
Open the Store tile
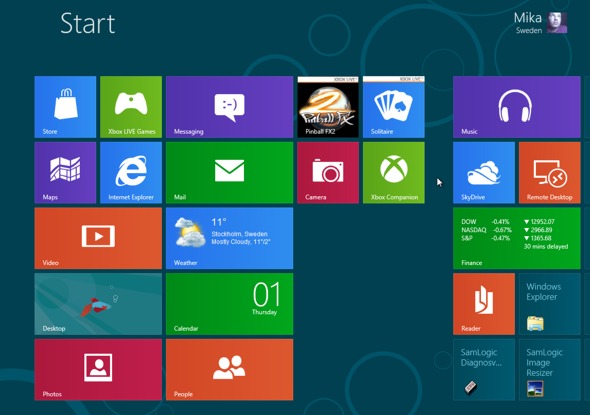click(x=65, y=107)
